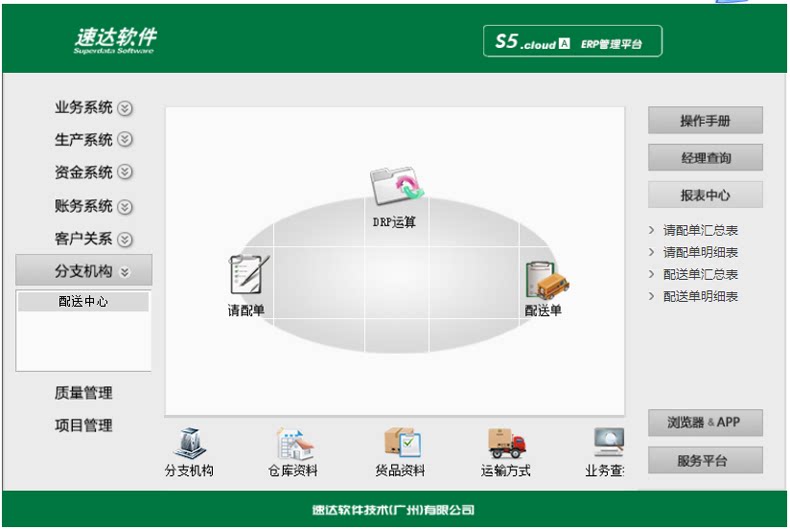The width and height of the screenshot is (790, 529).
Task: Expand the 生产系统 chevron
Action: (125, 140)
